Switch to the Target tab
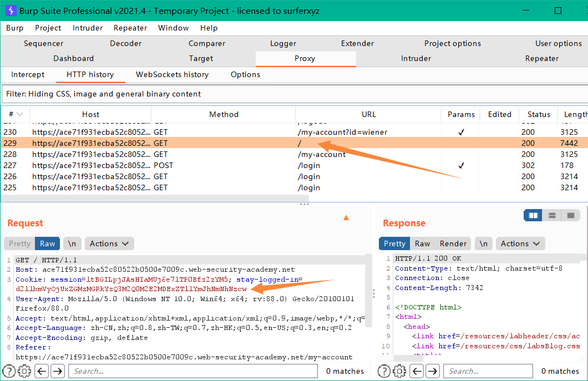588x381 pixels. click(201, 58)
